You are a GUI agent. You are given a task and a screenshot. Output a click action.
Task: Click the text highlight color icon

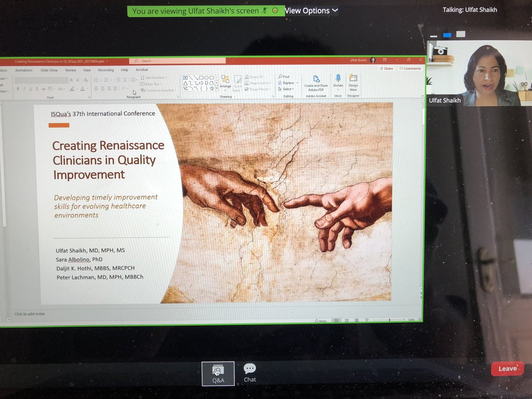(x=72, y=89)
